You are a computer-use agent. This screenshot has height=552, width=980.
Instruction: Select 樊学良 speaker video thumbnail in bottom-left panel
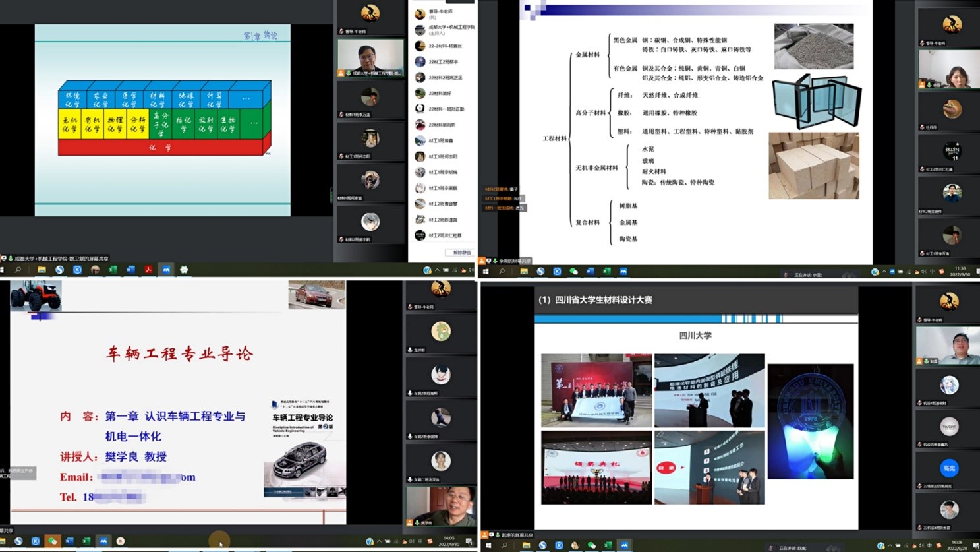pyautogui.click(x=441, y=506)
